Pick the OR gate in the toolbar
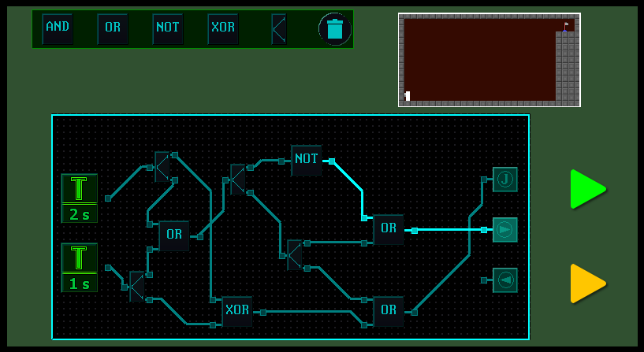 [x=113, y=28]
